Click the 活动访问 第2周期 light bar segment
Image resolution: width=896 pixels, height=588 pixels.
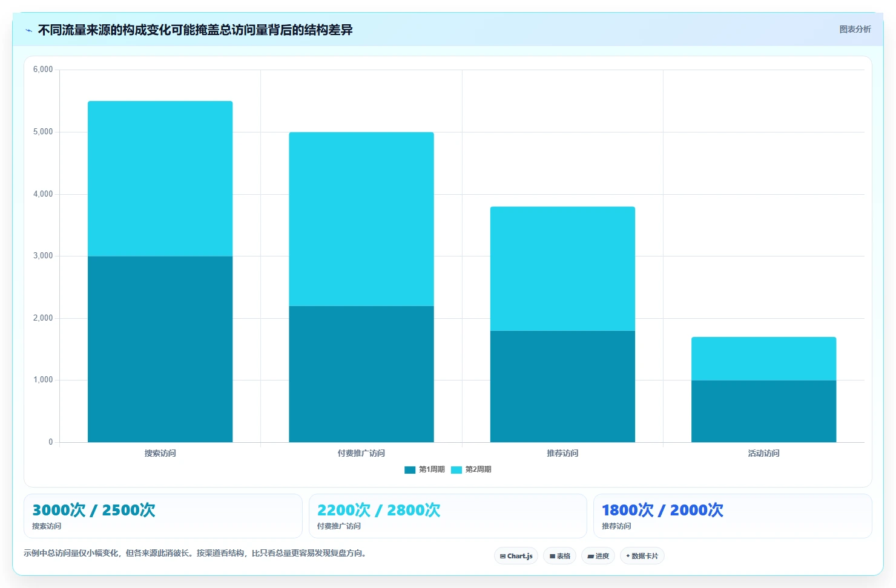pyautogui.click(x=763, y=359)
